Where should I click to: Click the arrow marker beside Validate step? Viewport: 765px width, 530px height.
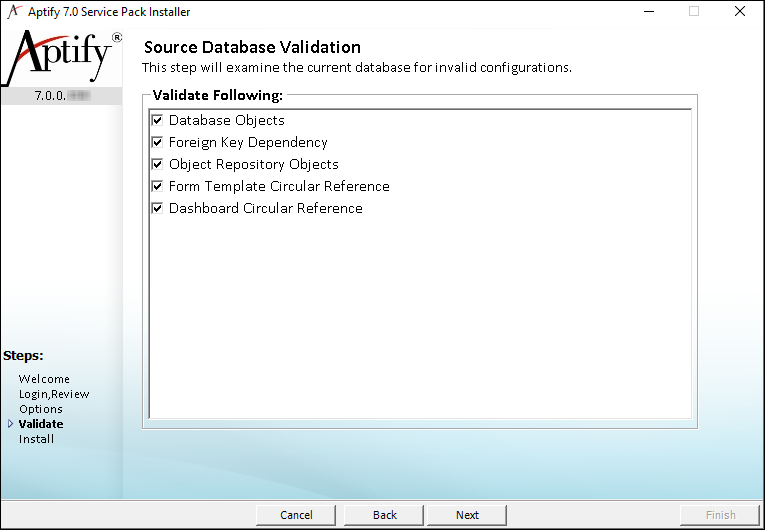pyautogui.click(x=10, y=424)
